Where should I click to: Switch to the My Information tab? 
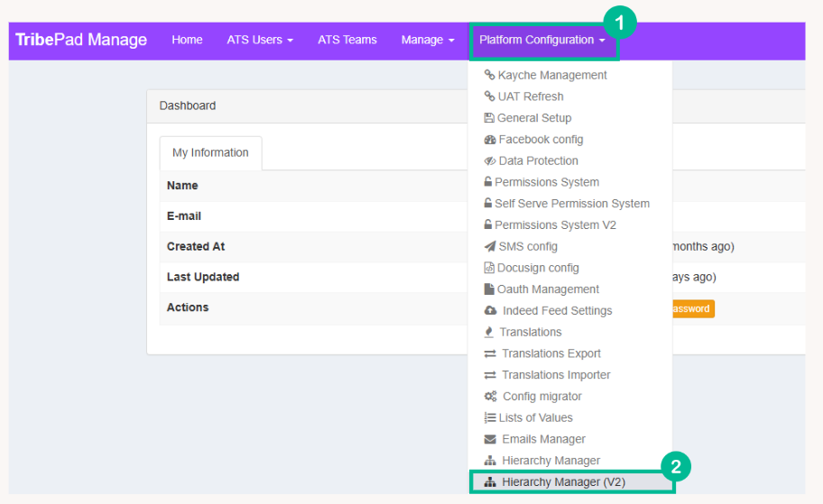210,153
